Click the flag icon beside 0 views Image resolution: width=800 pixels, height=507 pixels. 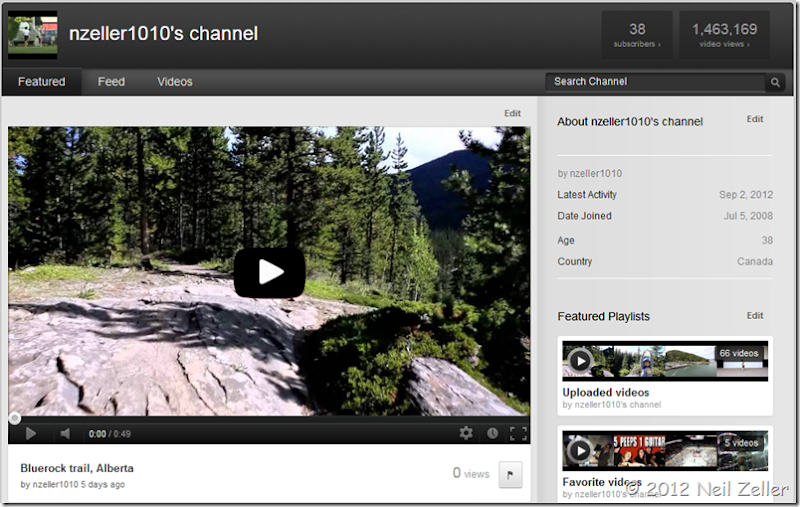510,474
